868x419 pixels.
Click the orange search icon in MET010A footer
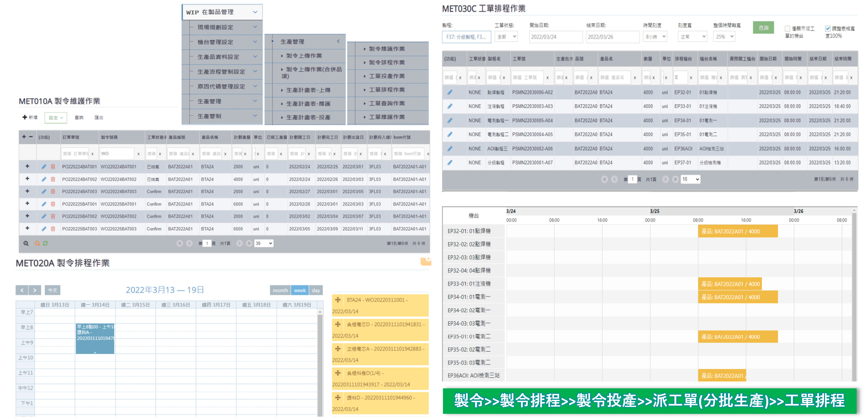(37, 243)
